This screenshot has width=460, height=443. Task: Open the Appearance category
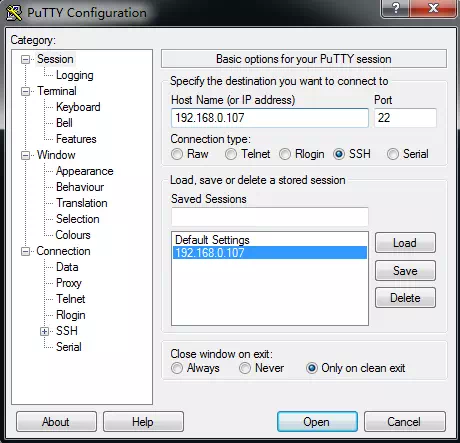click(85, 171)
